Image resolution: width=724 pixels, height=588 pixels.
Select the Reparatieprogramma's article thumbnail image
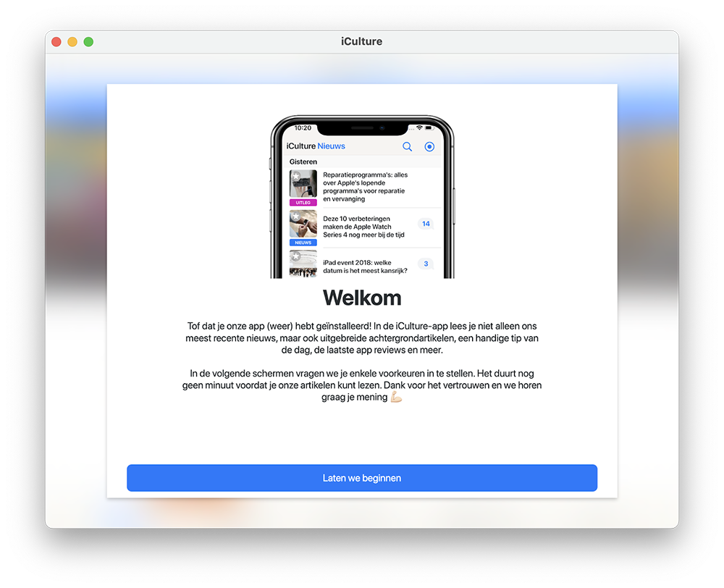[303, 184]
